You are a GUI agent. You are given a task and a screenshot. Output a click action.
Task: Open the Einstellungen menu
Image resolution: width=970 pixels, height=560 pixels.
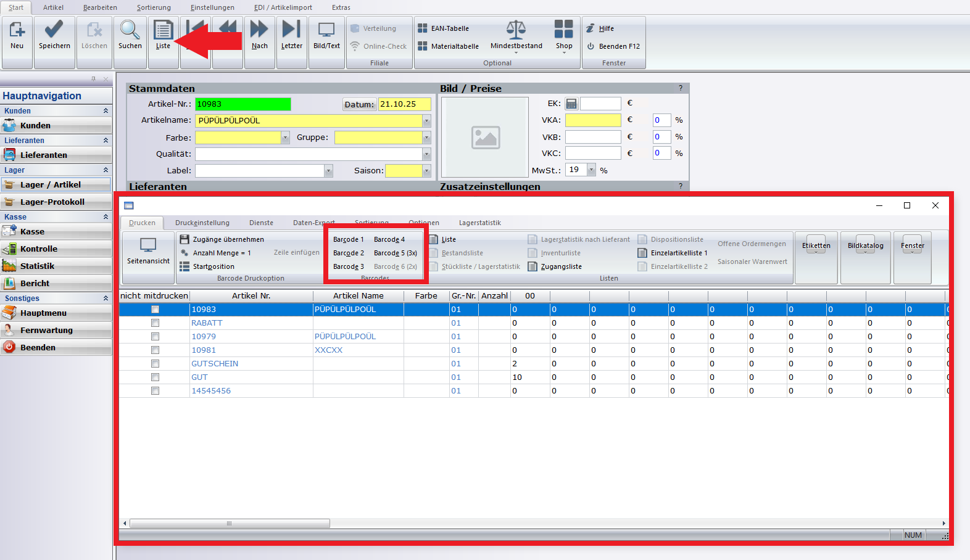pyautogui.click(x=212, y=7)
